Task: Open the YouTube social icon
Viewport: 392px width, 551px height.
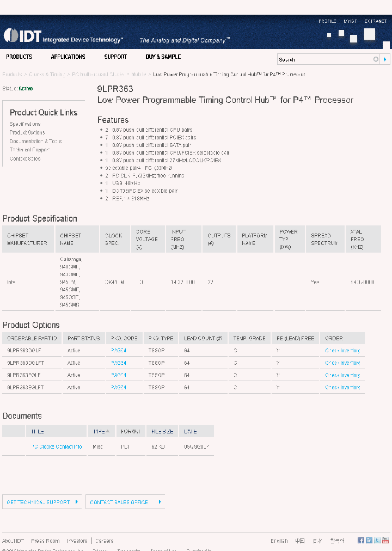Action: [x=385, y=540]
